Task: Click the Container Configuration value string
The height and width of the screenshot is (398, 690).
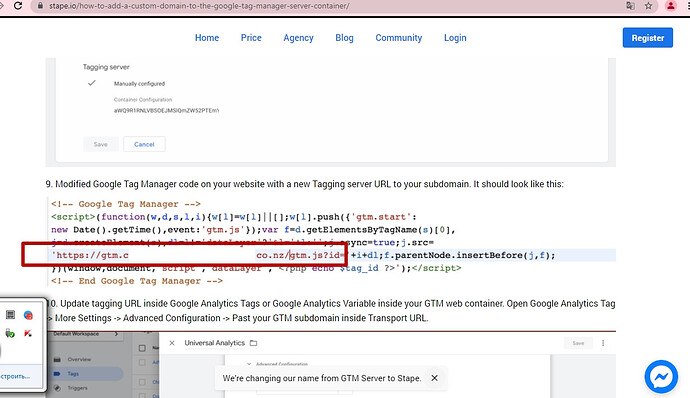Action: tap(166, 111)
